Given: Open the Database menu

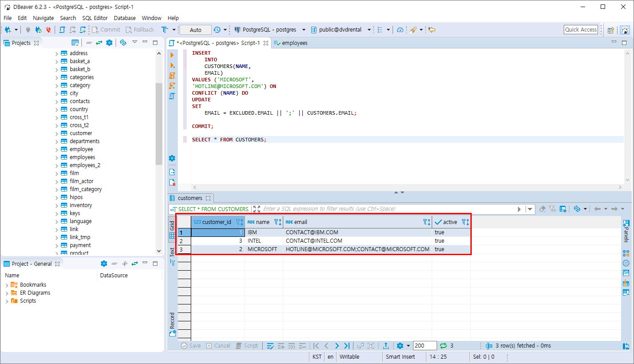Looking at the screenshot, I should [x=124, y=18].
